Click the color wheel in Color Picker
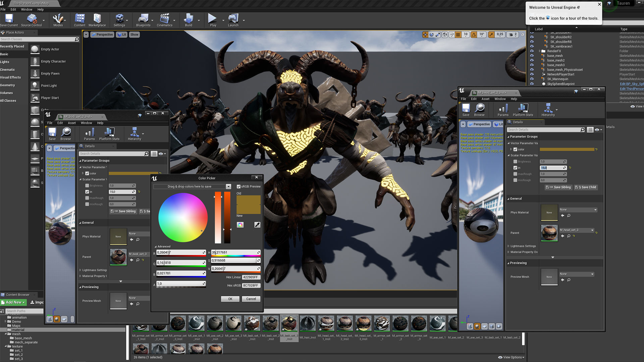 pyautogui.click(x=183, y=218)
